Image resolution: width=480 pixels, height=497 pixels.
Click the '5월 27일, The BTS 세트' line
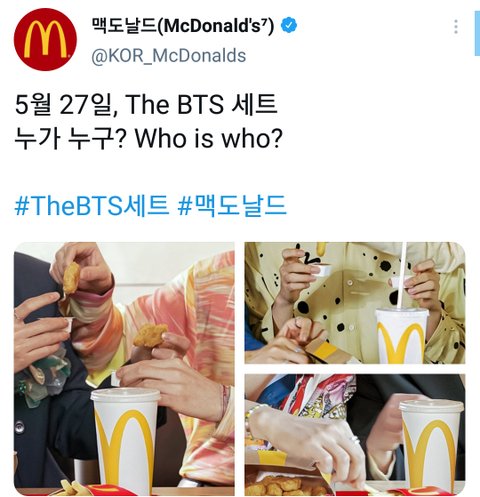146,104
